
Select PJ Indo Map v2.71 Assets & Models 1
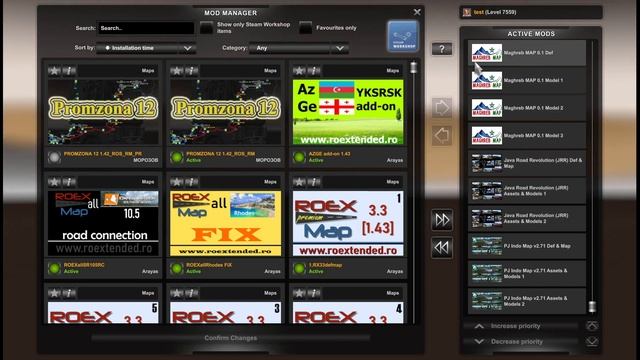coord(527,273)
